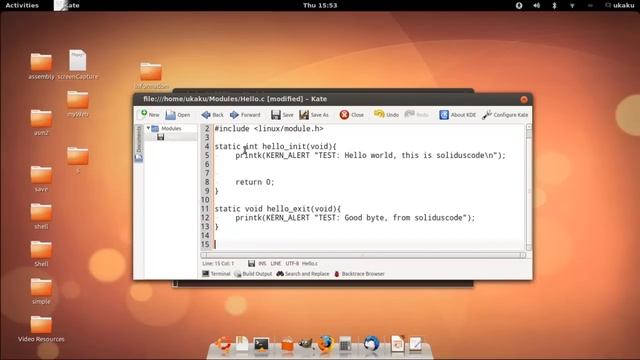Screen dimensions: 640x360
Task: Open the volume control in the top bar
Action: point(536,5)
